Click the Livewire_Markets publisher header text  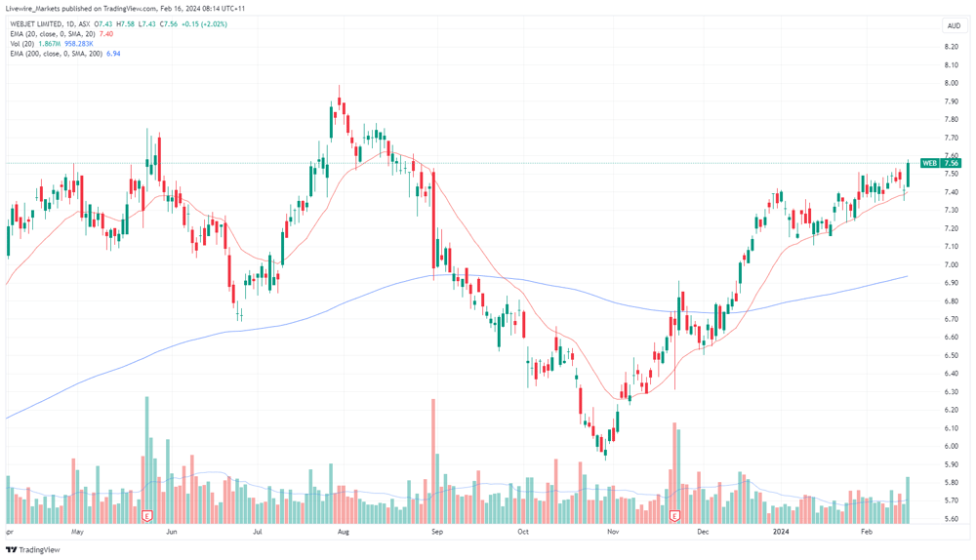[127, 9]
